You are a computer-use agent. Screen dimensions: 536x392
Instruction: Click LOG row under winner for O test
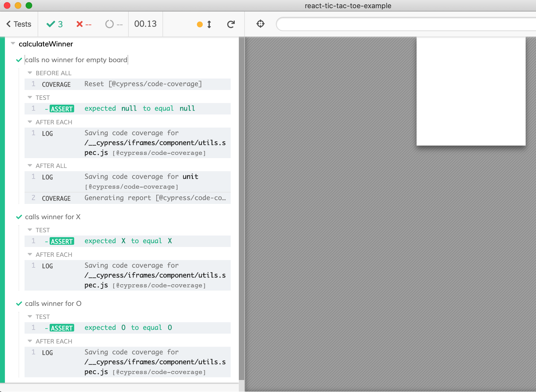[x=128, y=362]
